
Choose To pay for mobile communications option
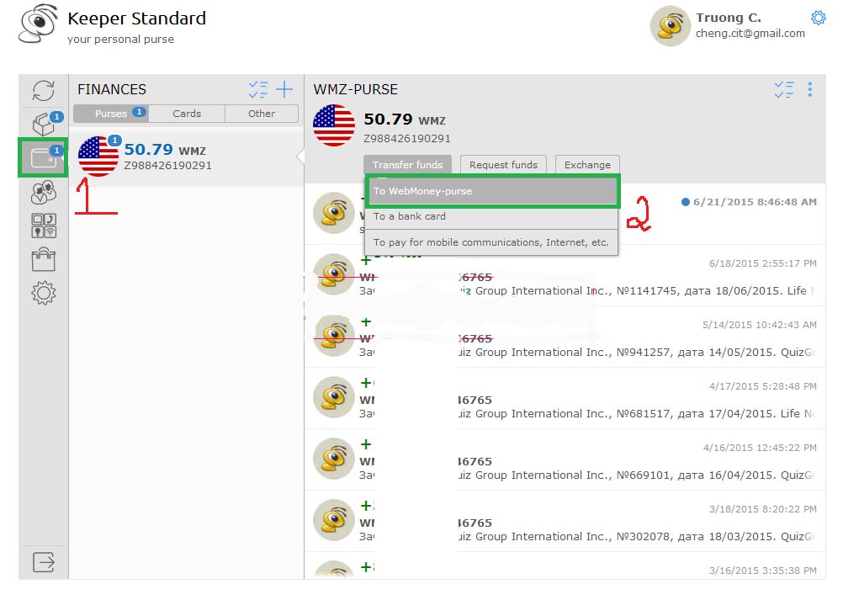(x=491, y=242)
